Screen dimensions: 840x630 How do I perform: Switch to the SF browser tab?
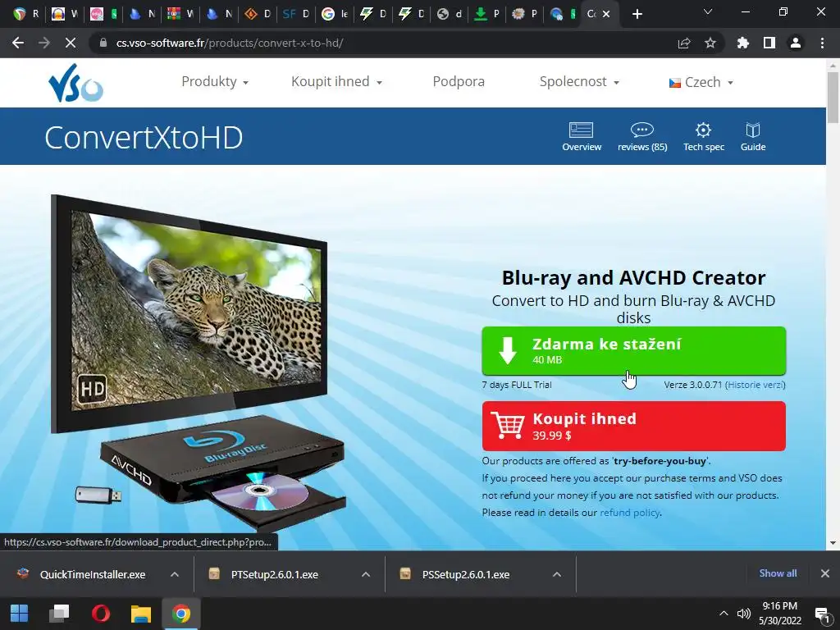(295, 14)
